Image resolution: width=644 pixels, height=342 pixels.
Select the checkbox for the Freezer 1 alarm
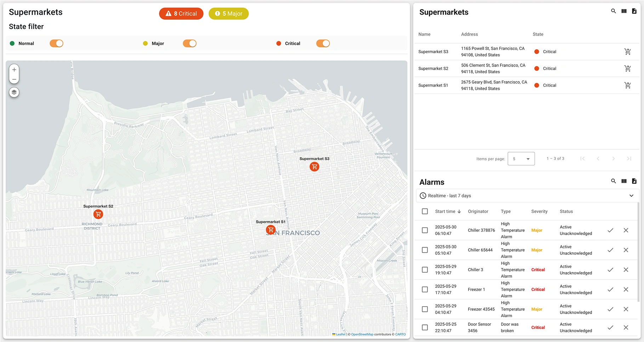pos(424,289)
